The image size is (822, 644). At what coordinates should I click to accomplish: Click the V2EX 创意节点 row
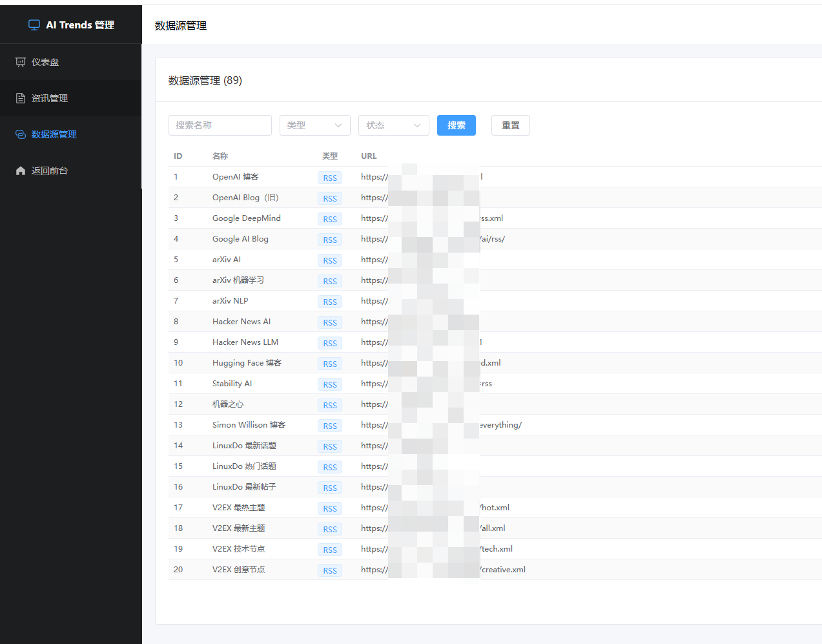[x=495, y=570]
